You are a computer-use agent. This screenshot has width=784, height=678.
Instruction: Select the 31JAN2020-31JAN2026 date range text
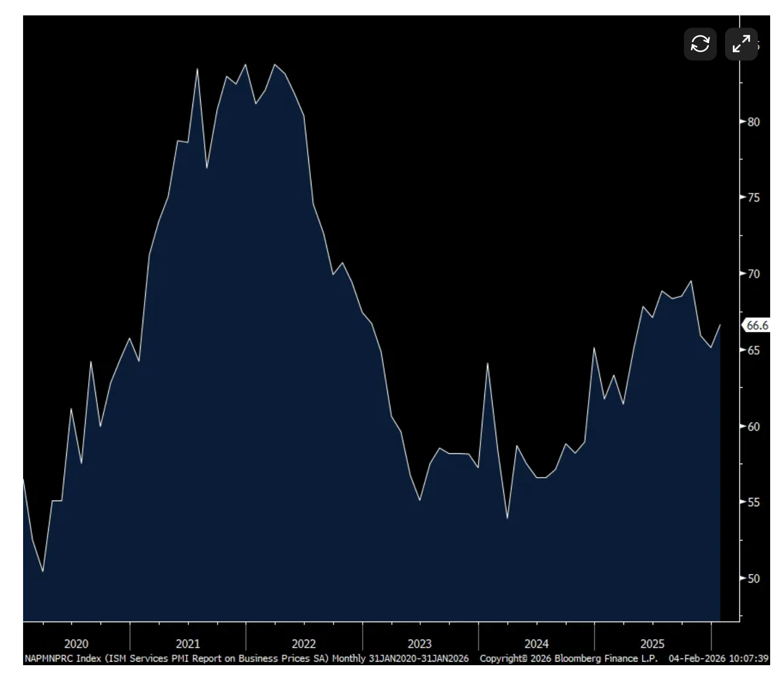coord(419,659)
